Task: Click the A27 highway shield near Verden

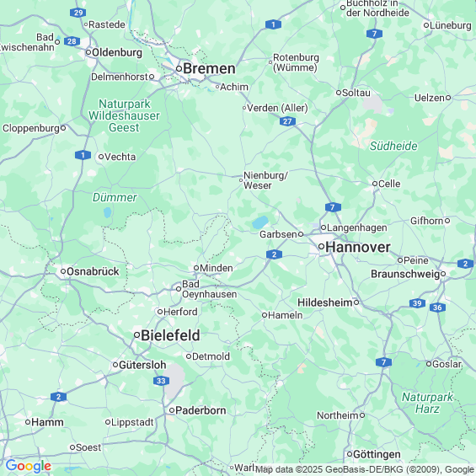Action: point(287,121)
